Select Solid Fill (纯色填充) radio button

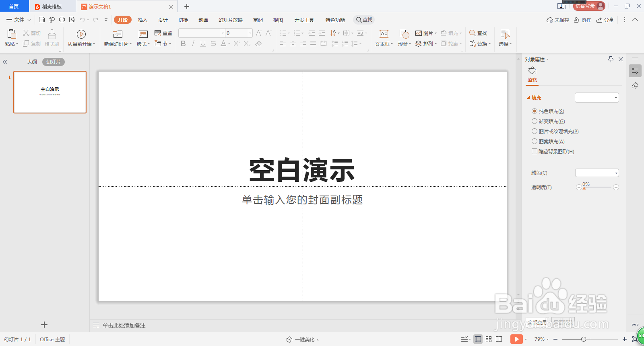coord(535,111)
